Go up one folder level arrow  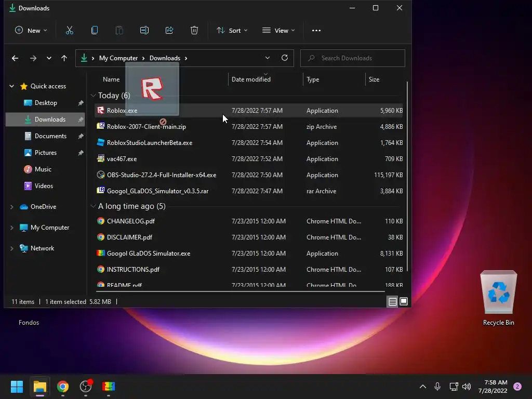[64, 58]
